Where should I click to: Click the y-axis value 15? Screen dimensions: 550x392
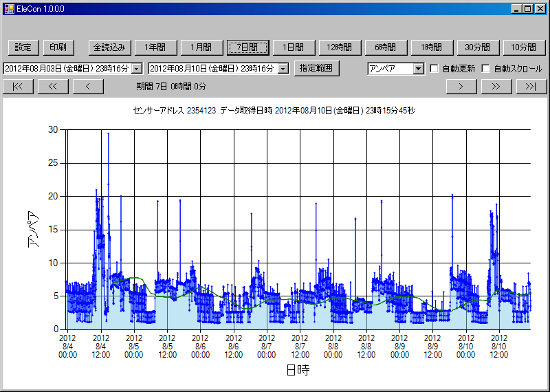[53, 230]
